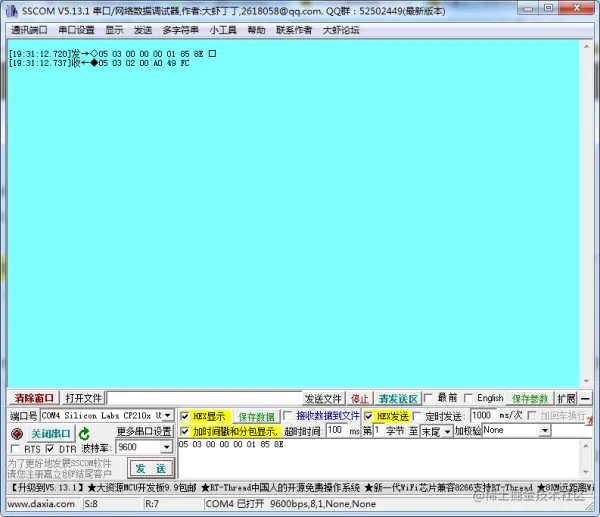The width and height of the screenshot is (600, 517).
Task: Click the SSCOM application icon in title bar
Action: coord(12,11)
